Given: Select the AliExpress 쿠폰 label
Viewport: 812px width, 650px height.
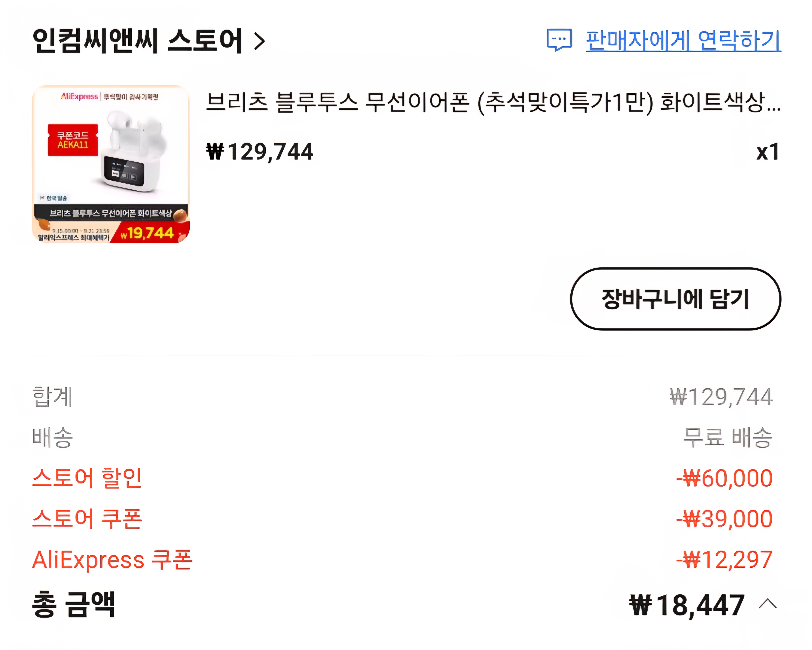Looking at the screenshot, I should [x=112, y=560].
